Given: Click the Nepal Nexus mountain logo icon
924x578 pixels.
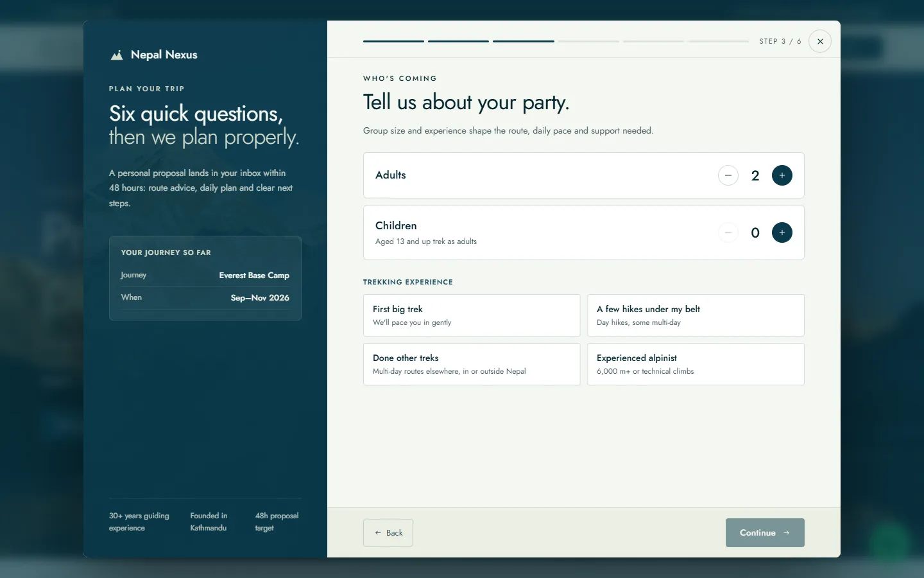Looking at the screenshot, I should pyautogui.click(x=117, y=55).
